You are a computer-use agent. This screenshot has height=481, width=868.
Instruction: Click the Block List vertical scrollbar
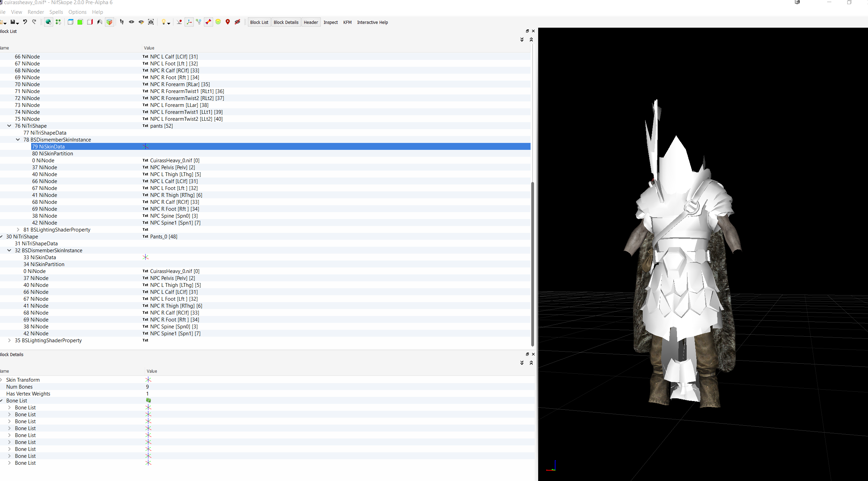(x=533, y=264)
